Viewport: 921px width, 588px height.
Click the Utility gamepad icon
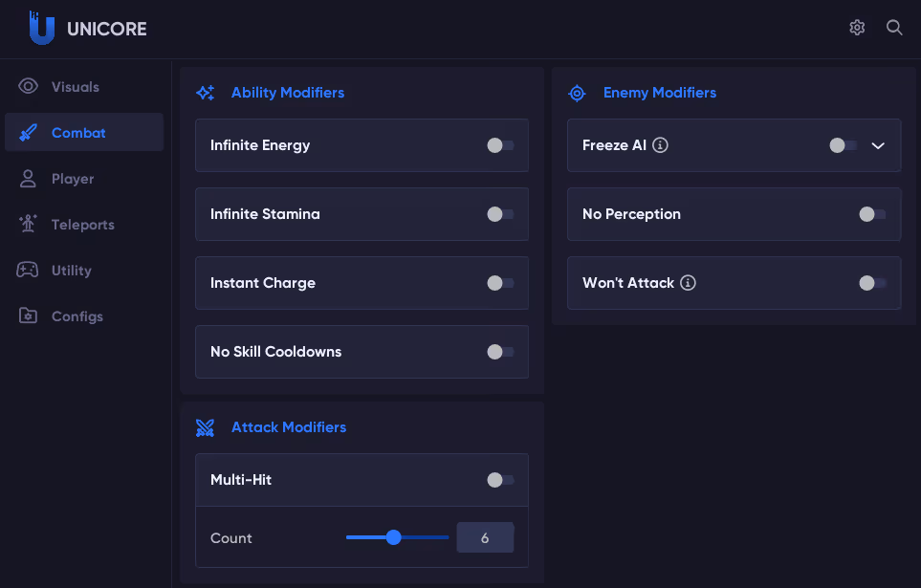click(28, 270)
